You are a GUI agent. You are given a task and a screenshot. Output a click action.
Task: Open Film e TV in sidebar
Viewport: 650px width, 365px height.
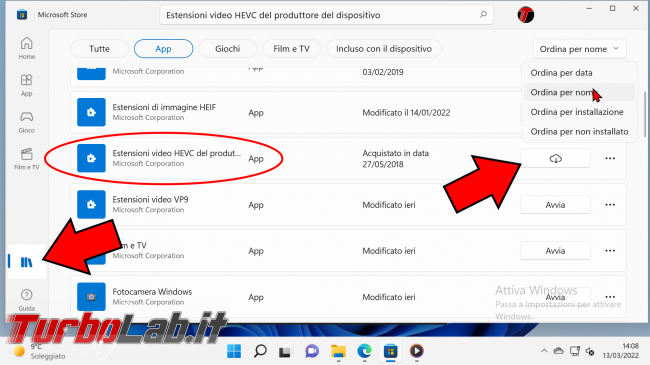(27, 159)
